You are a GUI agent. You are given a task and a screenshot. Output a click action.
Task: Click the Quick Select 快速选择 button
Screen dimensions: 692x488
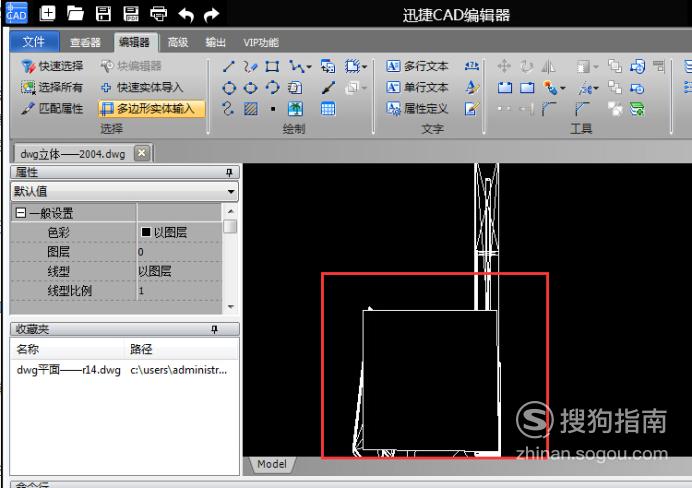pyautogui.click(x=52, y=66)
